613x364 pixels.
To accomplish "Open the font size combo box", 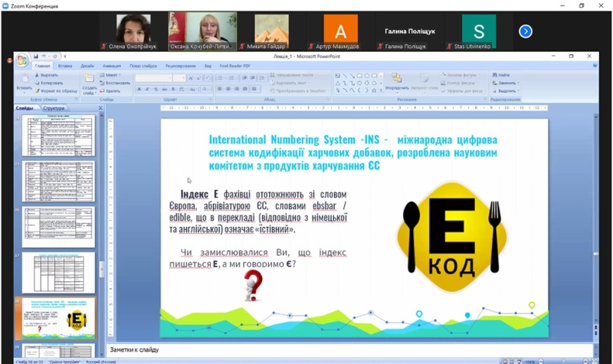I will [179, 78].
